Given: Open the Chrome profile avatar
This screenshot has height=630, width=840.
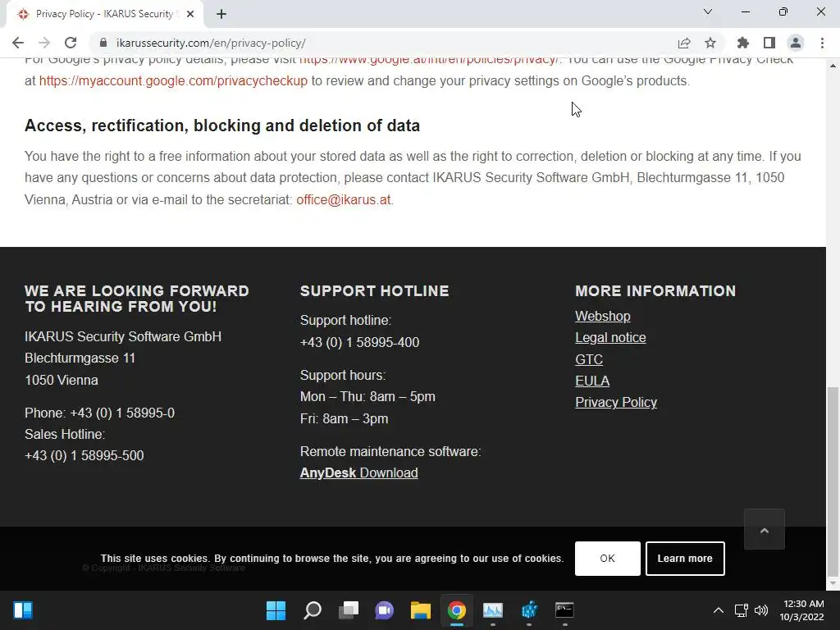Looking at the screenshot, I should [796, 43].
